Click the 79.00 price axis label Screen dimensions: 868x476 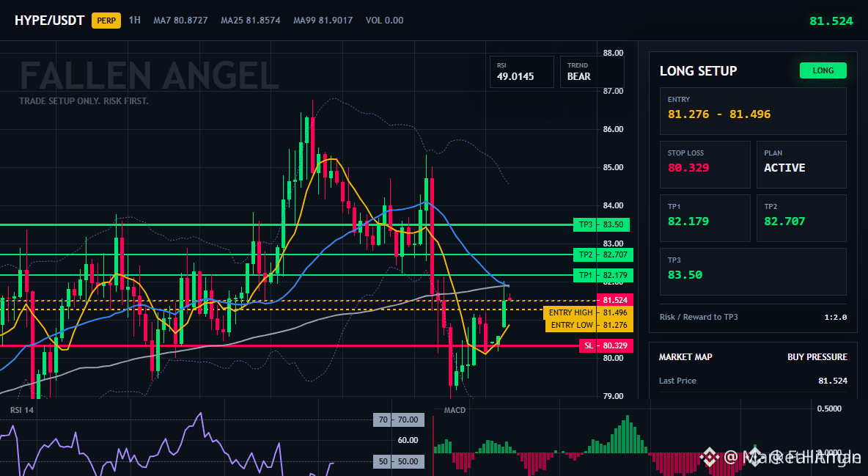(614, 396)
